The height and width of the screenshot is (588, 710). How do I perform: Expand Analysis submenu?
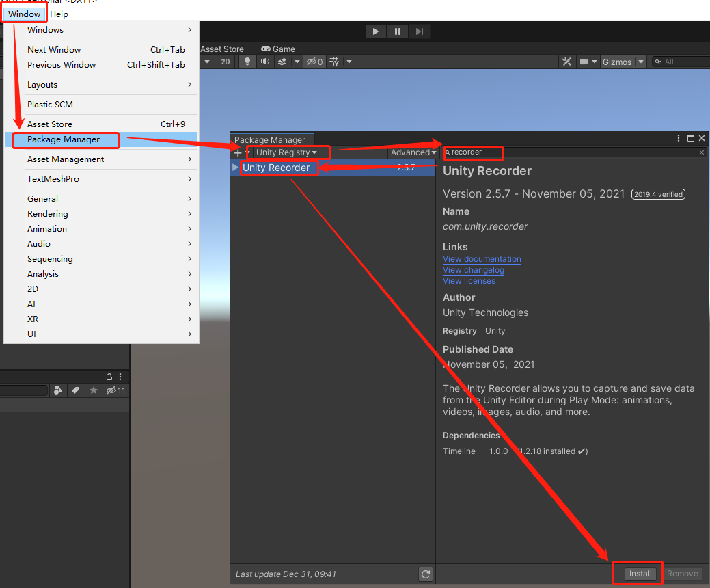pos(101,274)
